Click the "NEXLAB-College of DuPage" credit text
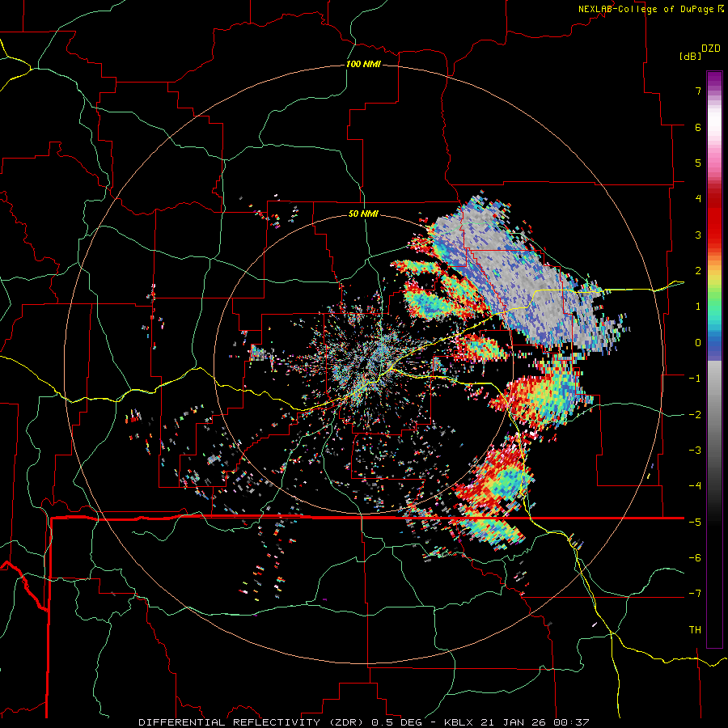This screenshot has height=728, width=728. (x=647, y=9)
